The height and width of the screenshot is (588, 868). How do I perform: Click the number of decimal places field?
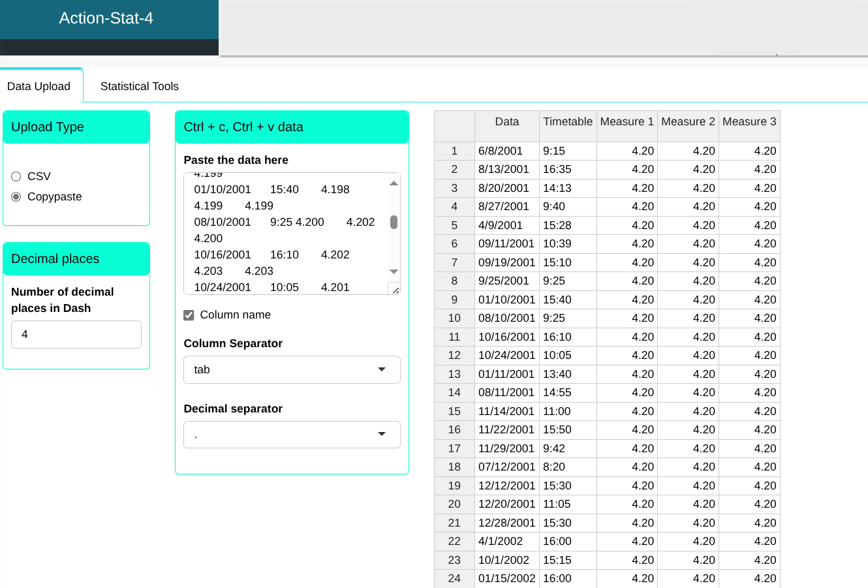(x=76, y=334)
